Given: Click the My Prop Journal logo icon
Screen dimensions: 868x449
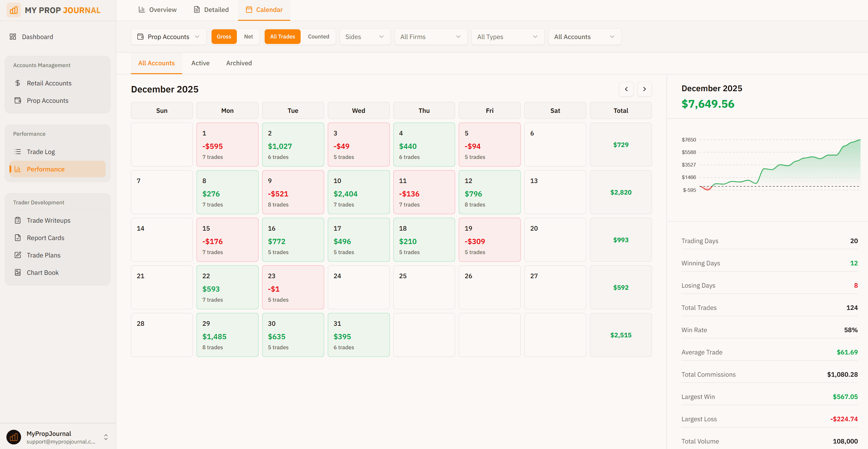Looking at the screenshot, I should coord(14,10).
